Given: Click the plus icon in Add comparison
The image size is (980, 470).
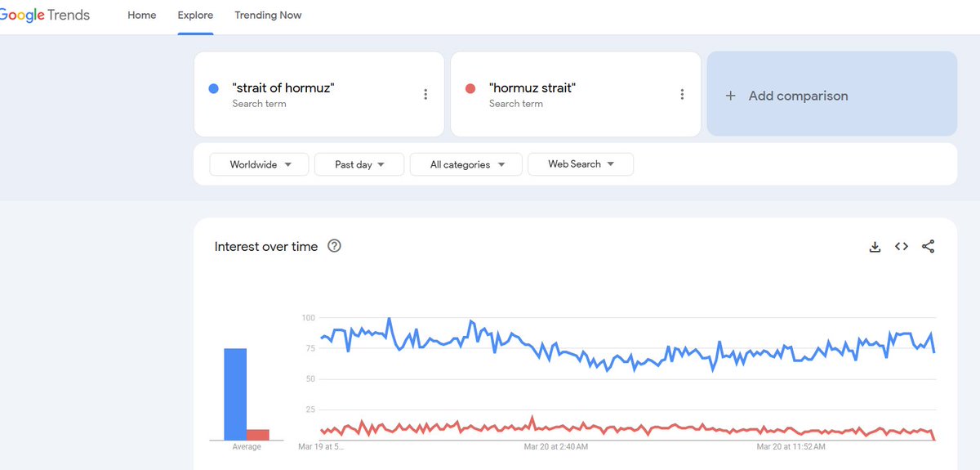Looking at the screenshot, I should [x=730, y=96].
